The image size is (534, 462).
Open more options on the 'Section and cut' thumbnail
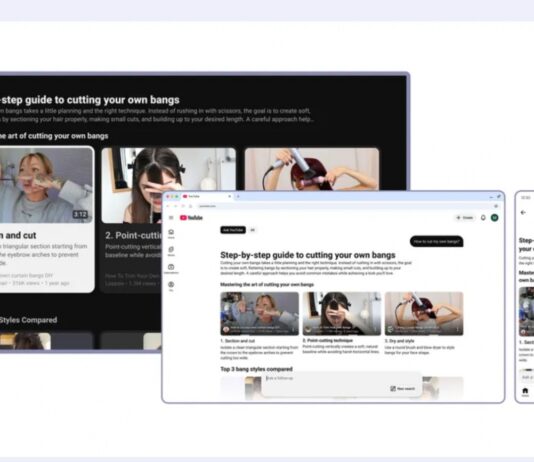[293, 330]
